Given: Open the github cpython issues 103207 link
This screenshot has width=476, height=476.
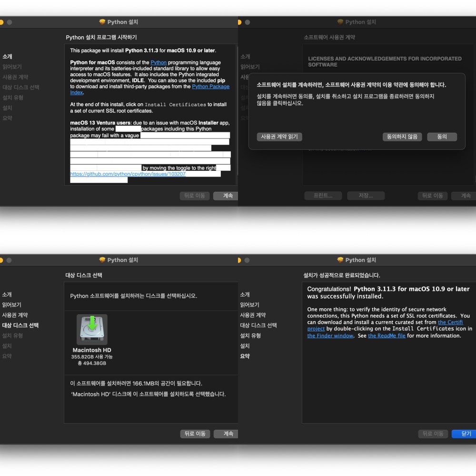Looking at the screenshot, I should coord(128,174).
